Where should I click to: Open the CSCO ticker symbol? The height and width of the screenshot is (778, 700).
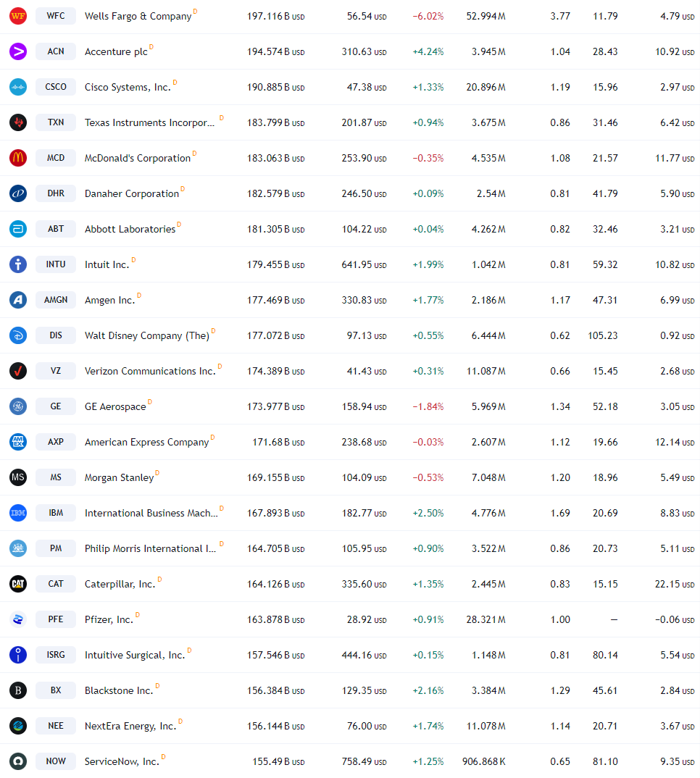pos(56,87)
